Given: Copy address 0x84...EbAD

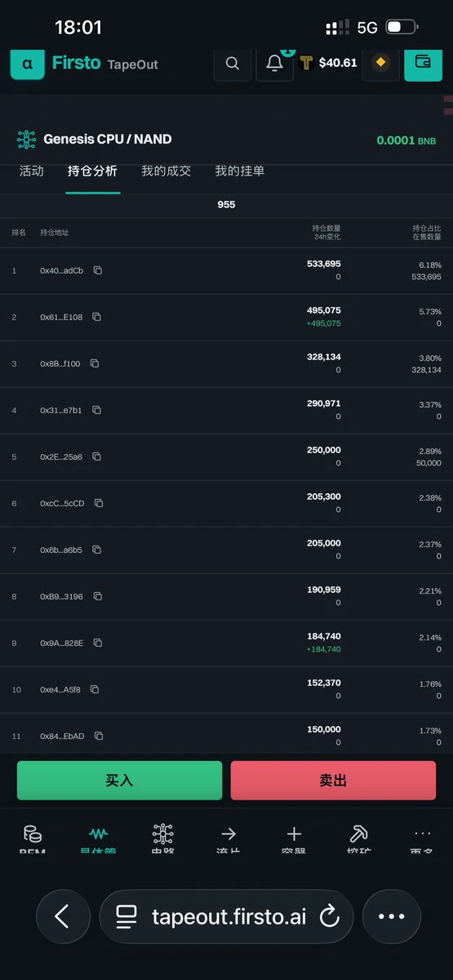Looking at the screenshot, I should click(98, 736).
